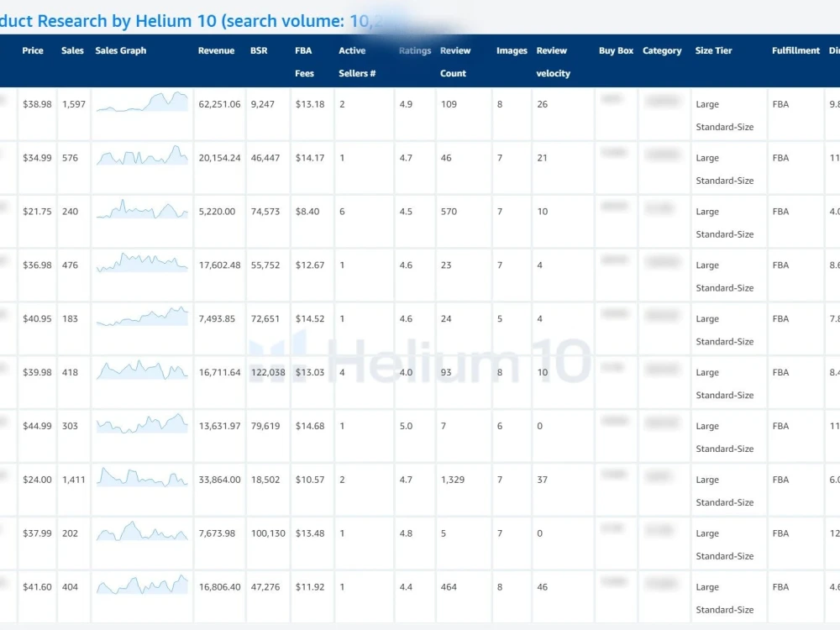Select the sales value 1,597
The height and width of the screenshot is (630, 840).
[x=73, y=104]
